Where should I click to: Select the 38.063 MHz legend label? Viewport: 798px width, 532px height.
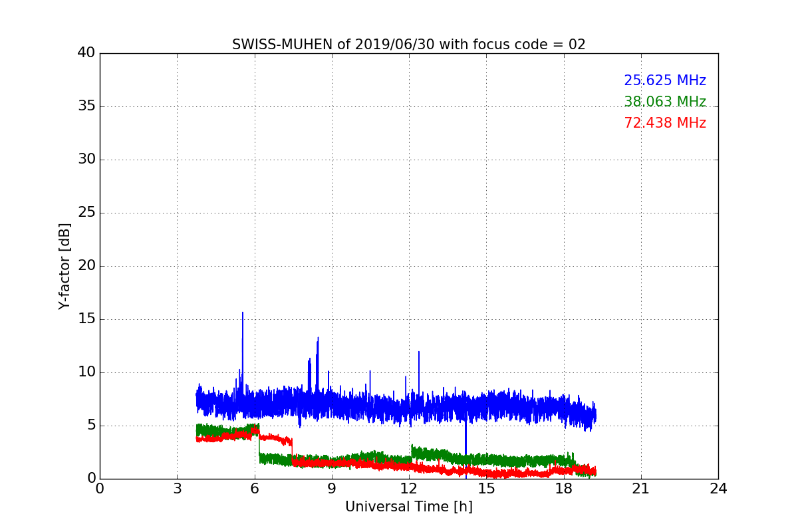(x=665, y=102)
